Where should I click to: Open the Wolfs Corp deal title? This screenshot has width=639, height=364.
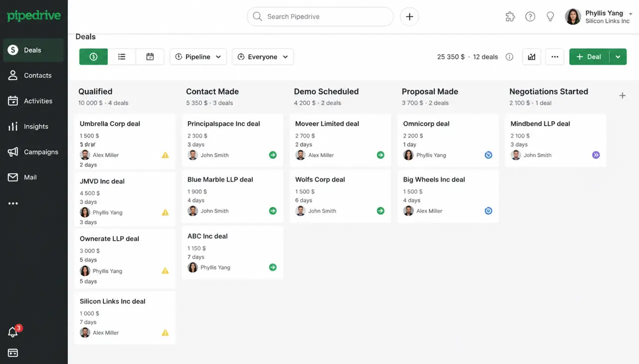pyautogui.click(x=320, y=180)
